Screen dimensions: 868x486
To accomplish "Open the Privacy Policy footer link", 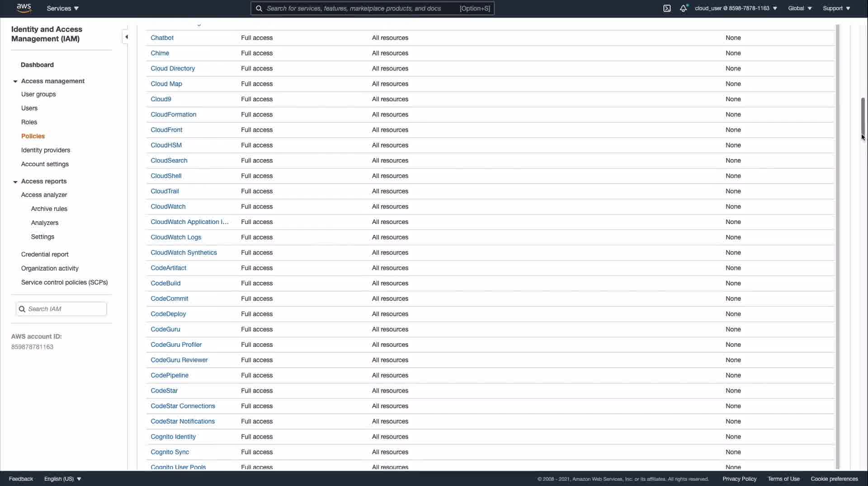I will tap(739, 479).
